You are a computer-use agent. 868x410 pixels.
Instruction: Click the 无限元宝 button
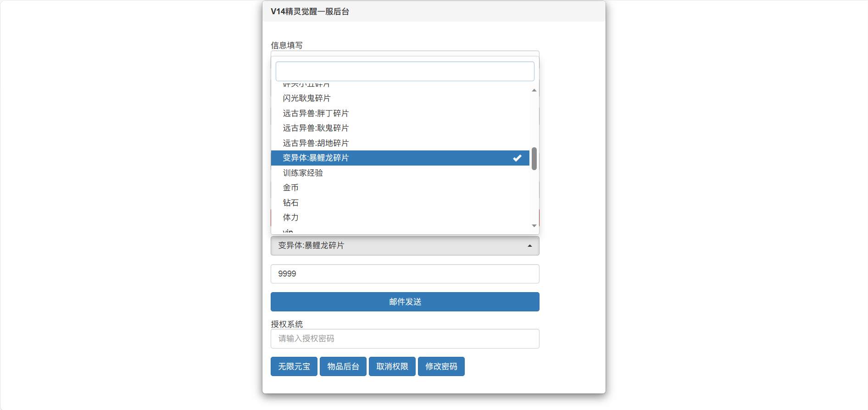[x=294, y=366]
